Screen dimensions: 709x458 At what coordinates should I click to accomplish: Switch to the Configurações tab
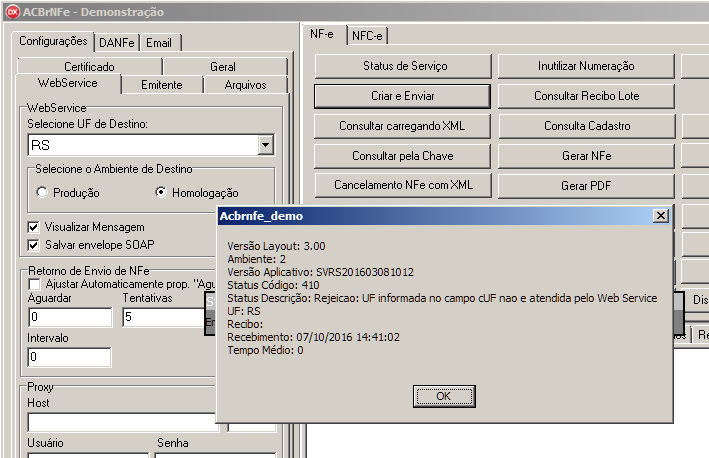53,41
